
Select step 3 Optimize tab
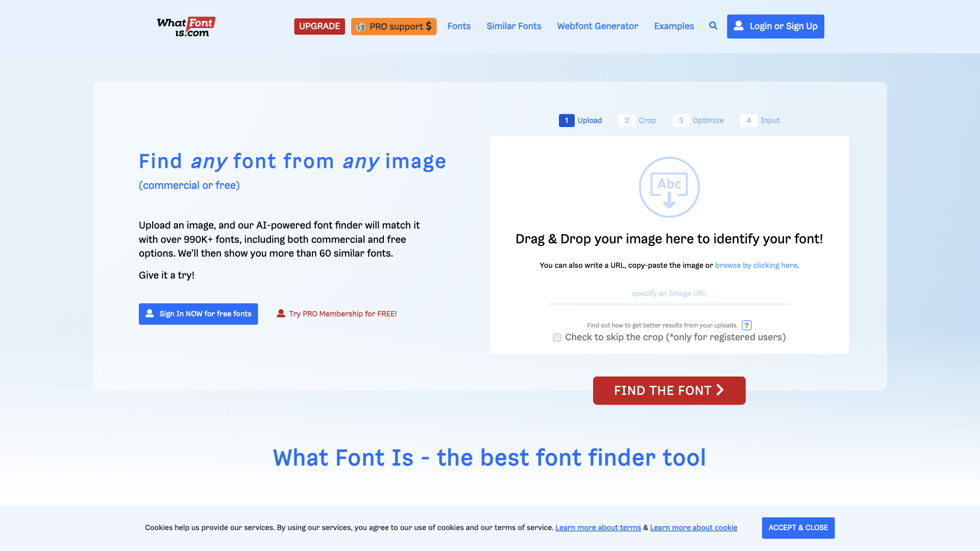pyautogui.click(x=698, y=120)
